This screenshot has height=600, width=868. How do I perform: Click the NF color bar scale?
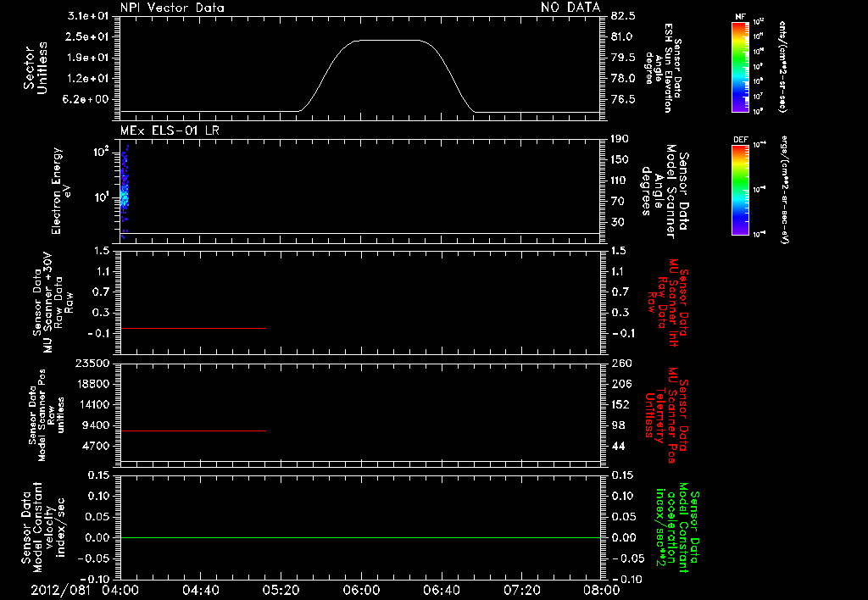coord(741,66)
